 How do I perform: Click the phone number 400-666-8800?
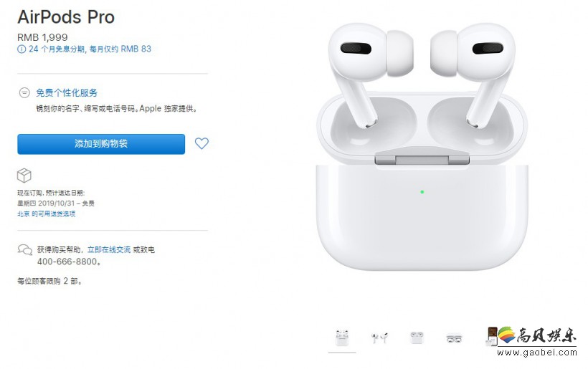(x=67, y=262)
